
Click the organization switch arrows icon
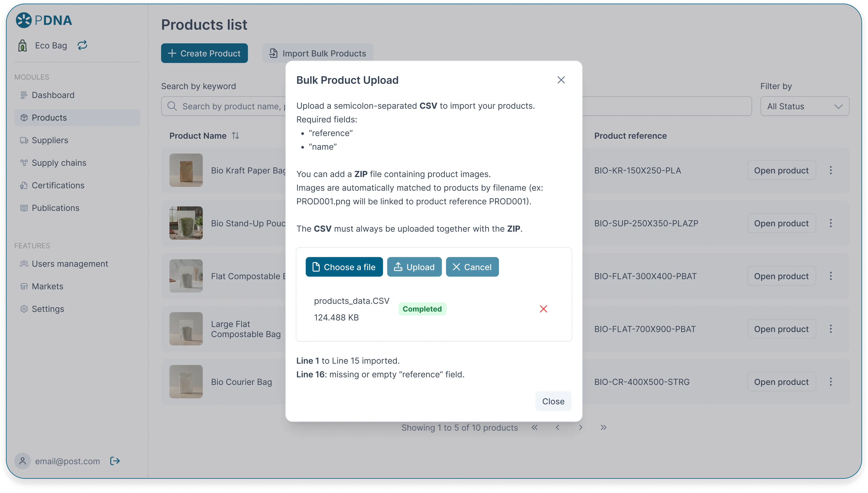pyautogui.click(x=82, y=45)
